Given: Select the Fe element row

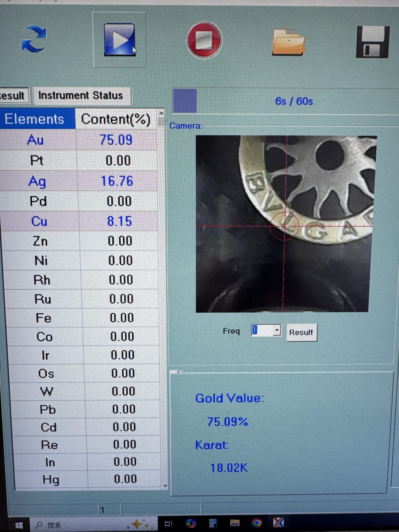Looking at the screenshot, I should (x=83, y=318).
